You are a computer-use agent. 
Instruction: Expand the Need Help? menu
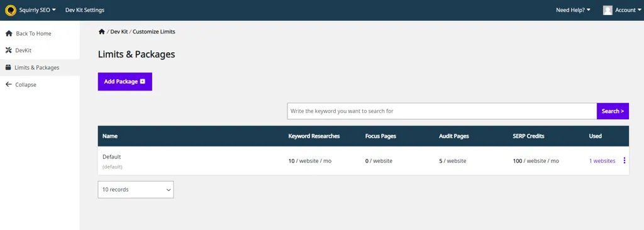tap(574, 10)
